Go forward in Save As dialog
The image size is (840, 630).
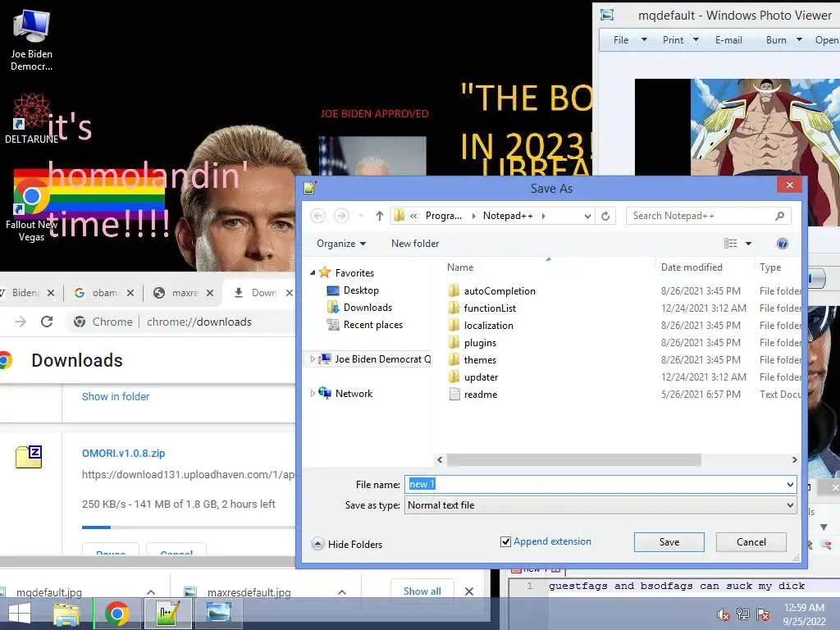[x=341, y=216]
